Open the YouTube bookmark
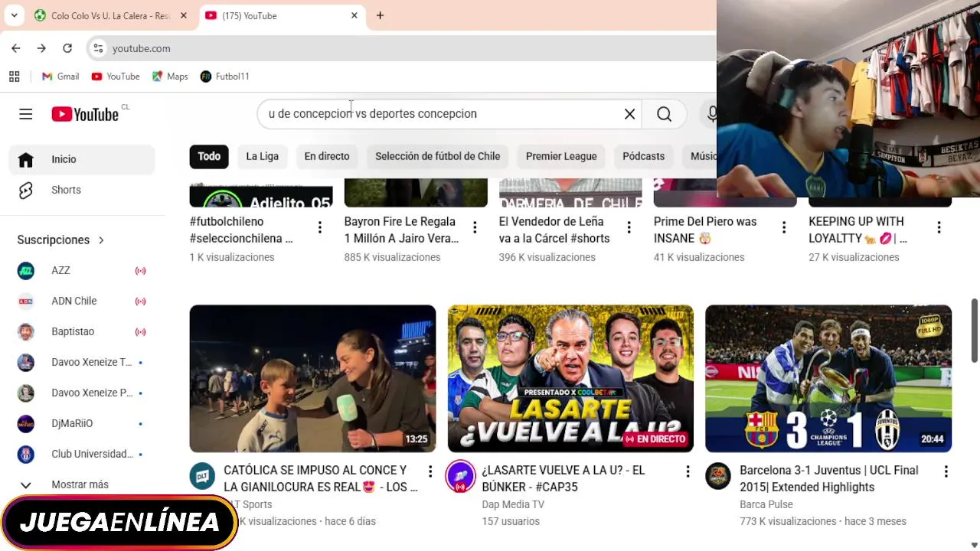 [116, 77]
